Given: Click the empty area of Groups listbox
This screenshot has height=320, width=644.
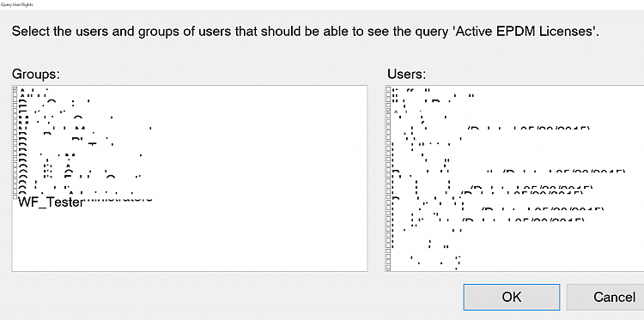Looking at the screenshot, I should (189, 238).
